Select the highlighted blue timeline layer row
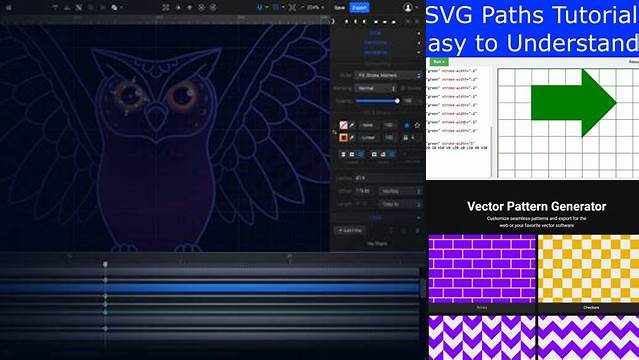Screen dimensions: 639x360 209,288
